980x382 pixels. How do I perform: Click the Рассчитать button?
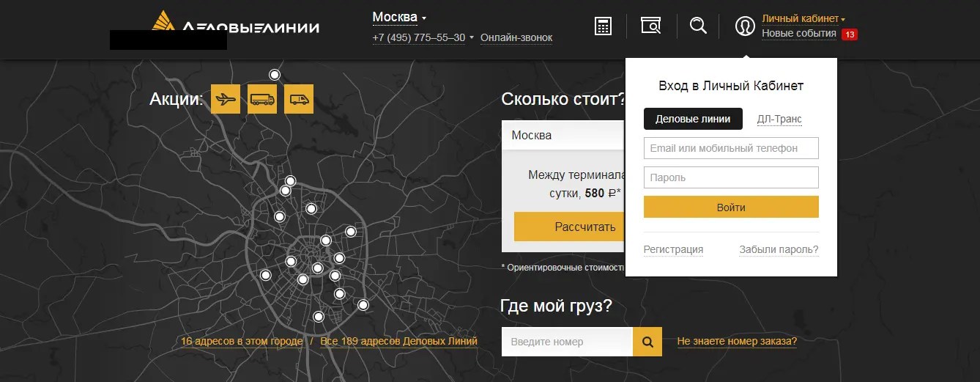[569, 227]
